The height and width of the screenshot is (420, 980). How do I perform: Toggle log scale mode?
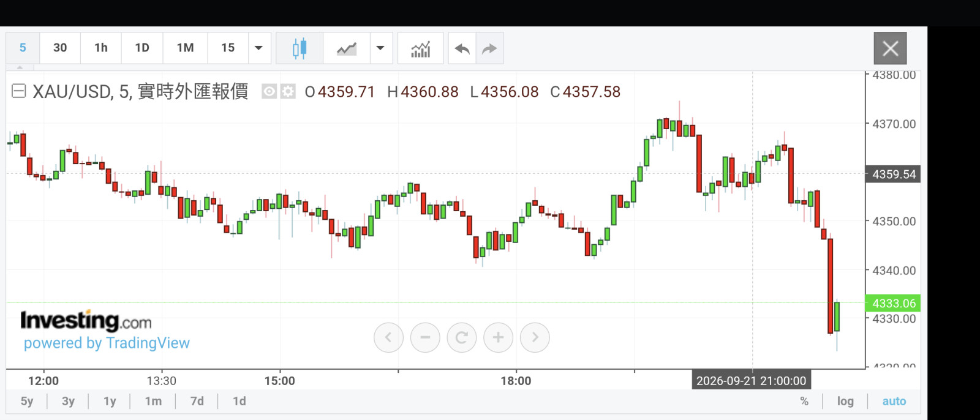pyautogui.click(x=845, y=401)
